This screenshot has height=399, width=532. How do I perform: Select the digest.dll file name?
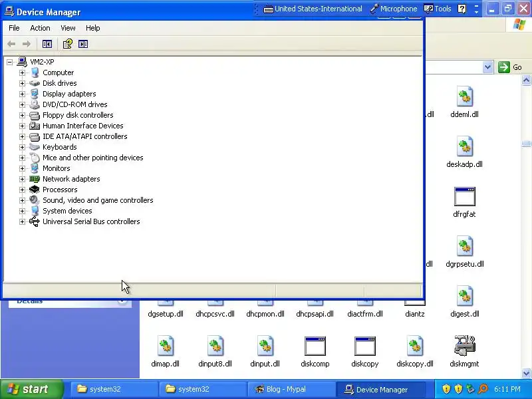[x=464, y=314]
